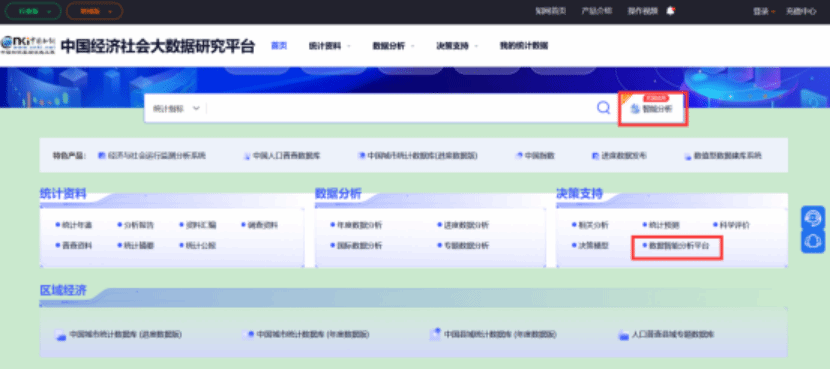
Task: Open the 相关分析 link
Action: point(593,225)
